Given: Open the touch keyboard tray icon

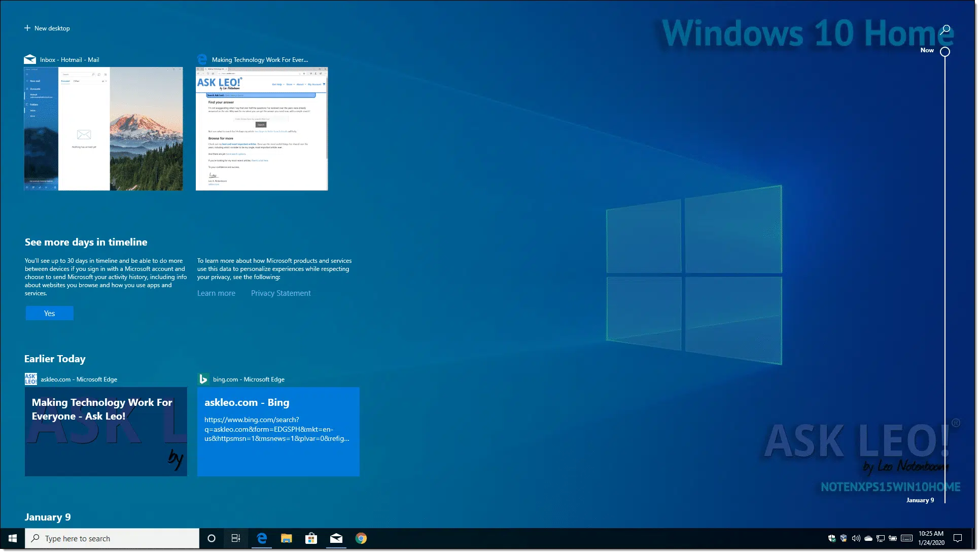Looking at the screenshot, I should [x=907, y=538].
